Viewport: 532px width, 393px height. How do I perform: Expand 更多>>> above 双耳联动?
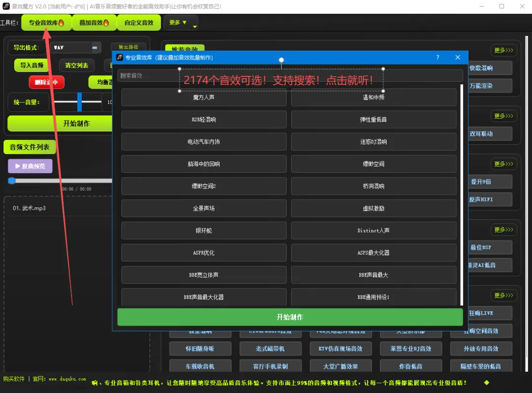pos(503,116)
